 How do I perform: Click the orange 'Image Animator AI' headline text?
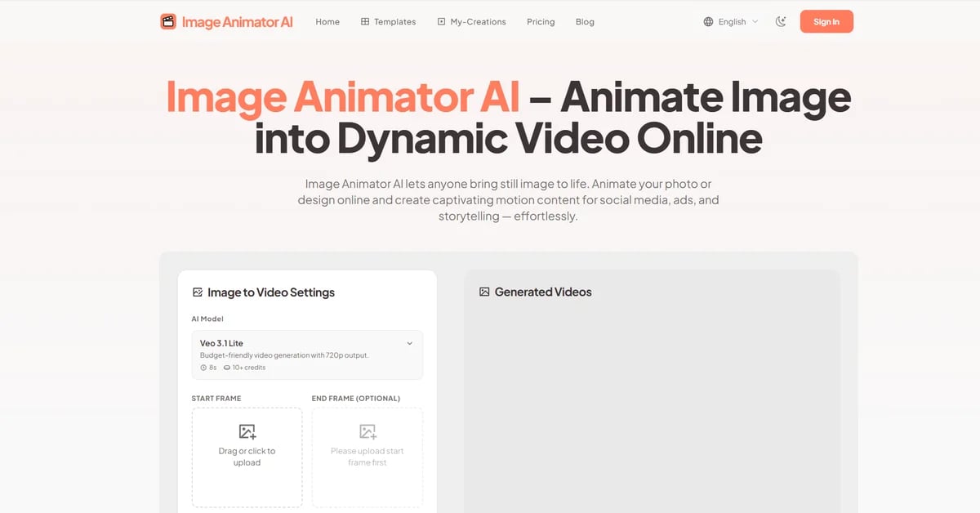(x=343, y=98)
